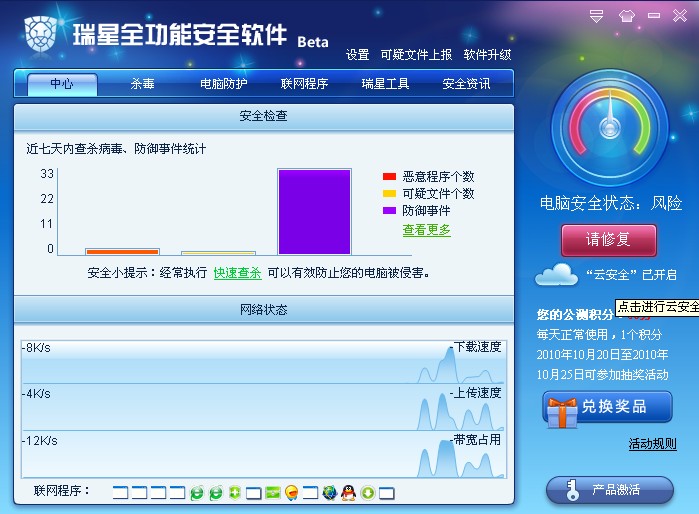Open the main menu dropdown icon in title bar
Screen dimensions: 699x514
(x=596, y=16)
